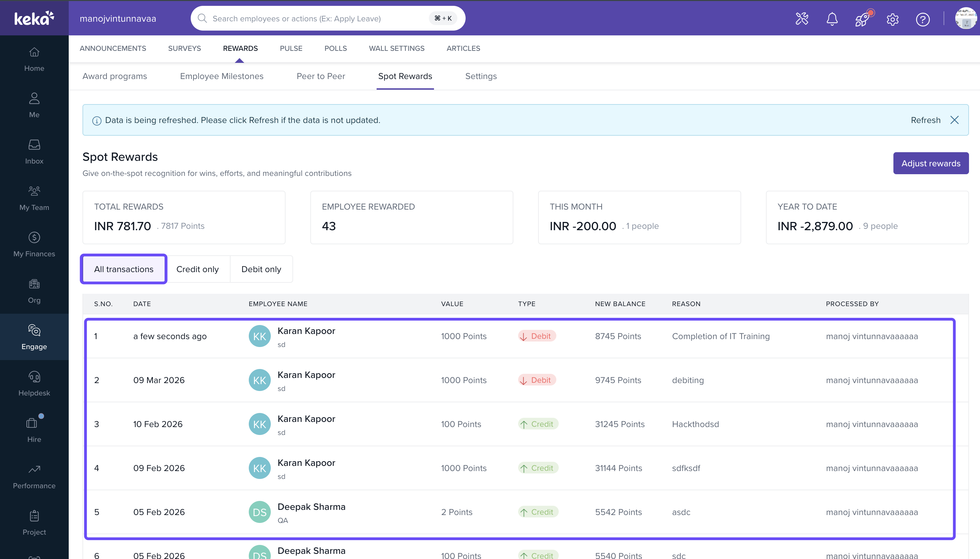980x559 pixels.
Task: Open the SURVEYS menu tab
Action: 184,48
